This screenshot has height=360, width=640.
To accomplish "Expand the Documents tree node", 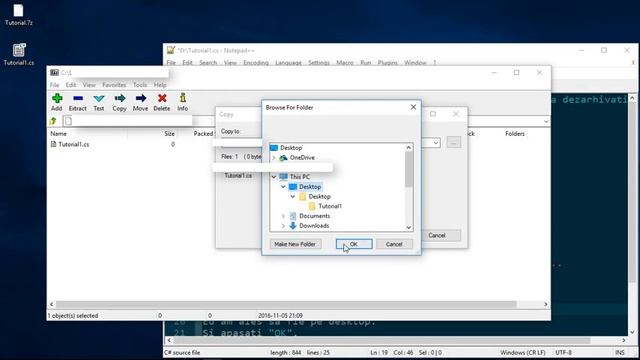I will [x=283, y=216].
